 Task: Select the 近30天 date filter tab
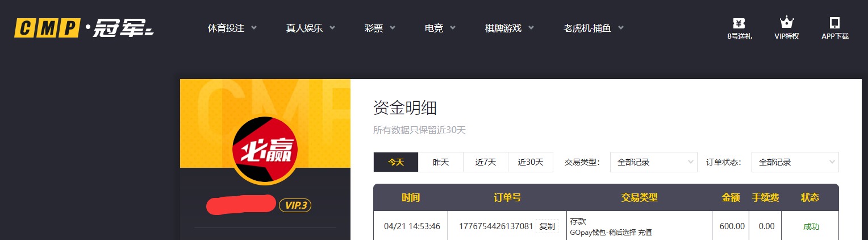531,162
